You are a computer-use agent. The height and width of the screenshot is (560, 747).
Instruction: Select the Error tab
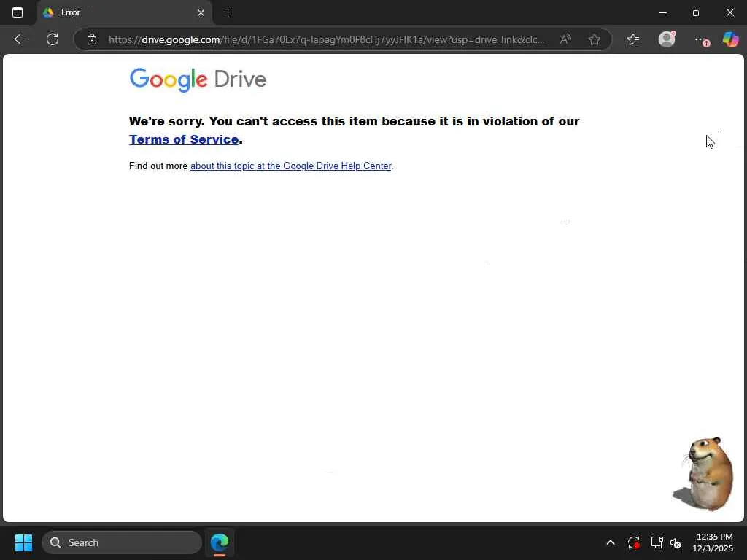tap(124, 13)
